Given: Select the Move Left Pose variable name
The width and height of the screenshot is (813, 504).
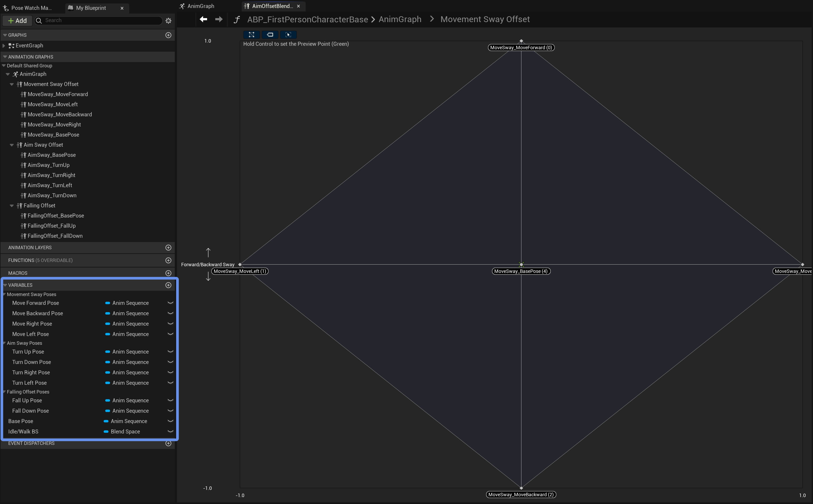Looking at the screenshot, I should 30,334.
